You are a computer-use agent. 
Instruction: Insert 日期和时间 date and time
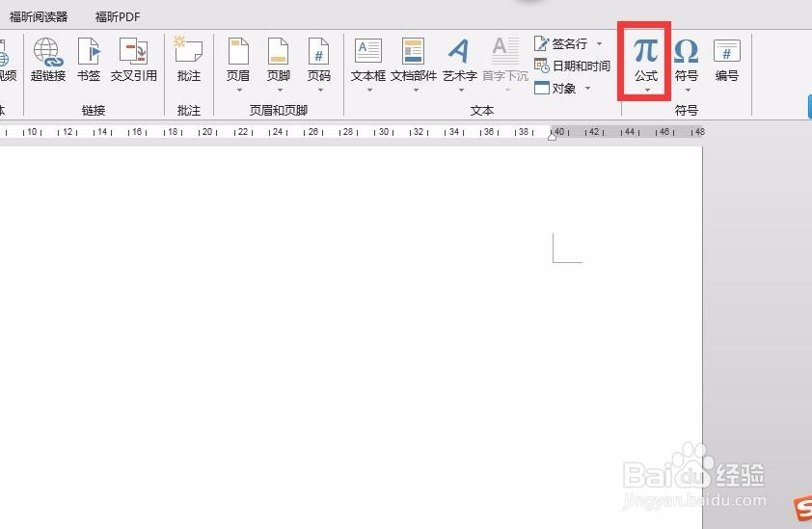point(572,66)
